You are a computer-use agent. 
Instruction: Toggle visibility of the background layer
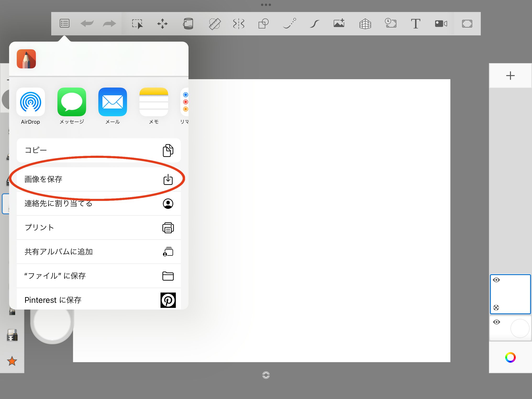coord(496,322)
